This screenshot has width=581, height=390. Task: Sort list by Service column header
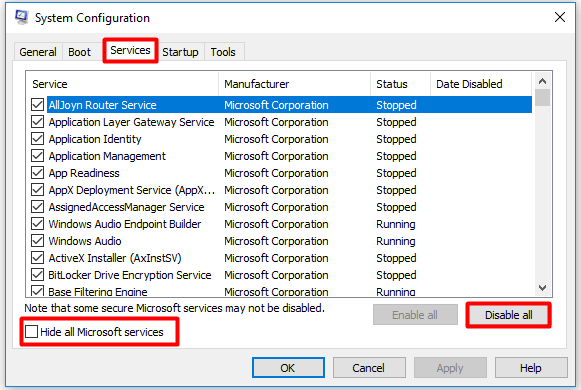click(122, 84)
